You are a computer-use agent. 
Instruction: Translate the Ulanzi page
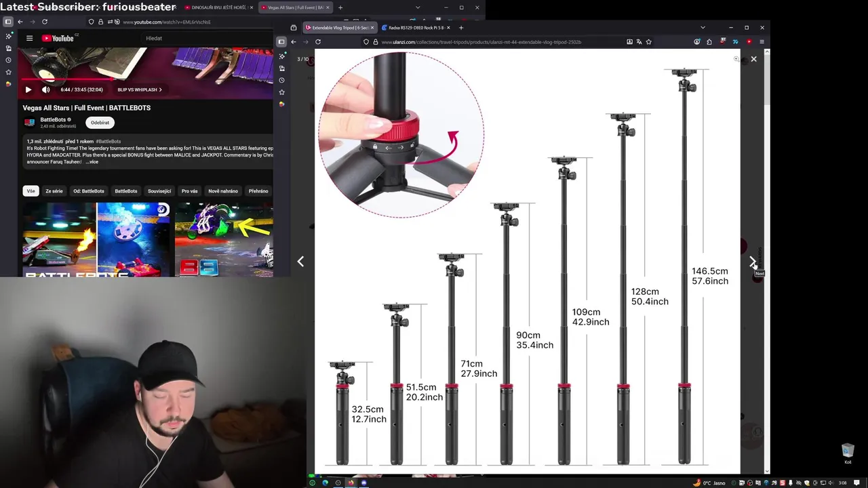(639, 42)
